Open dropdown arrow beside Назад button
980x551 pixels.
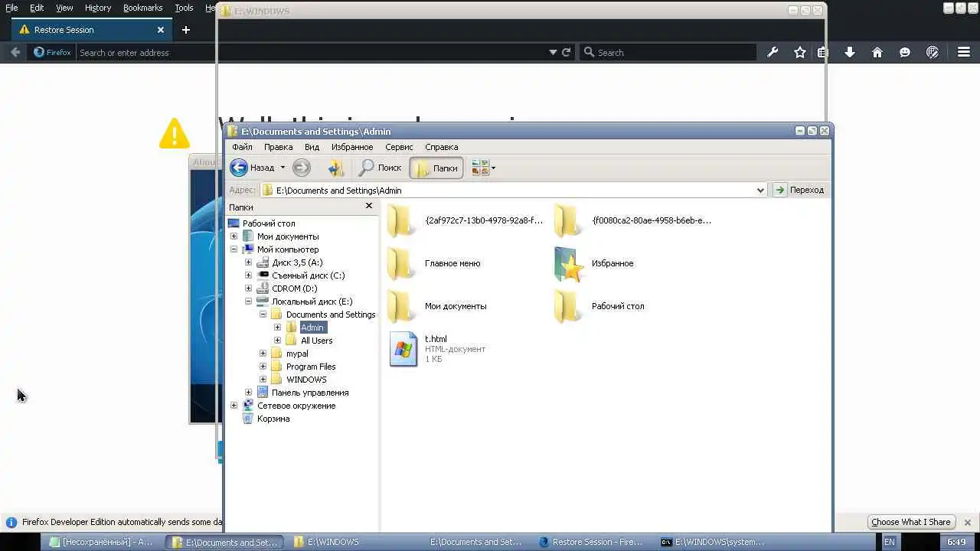point(283,168)
